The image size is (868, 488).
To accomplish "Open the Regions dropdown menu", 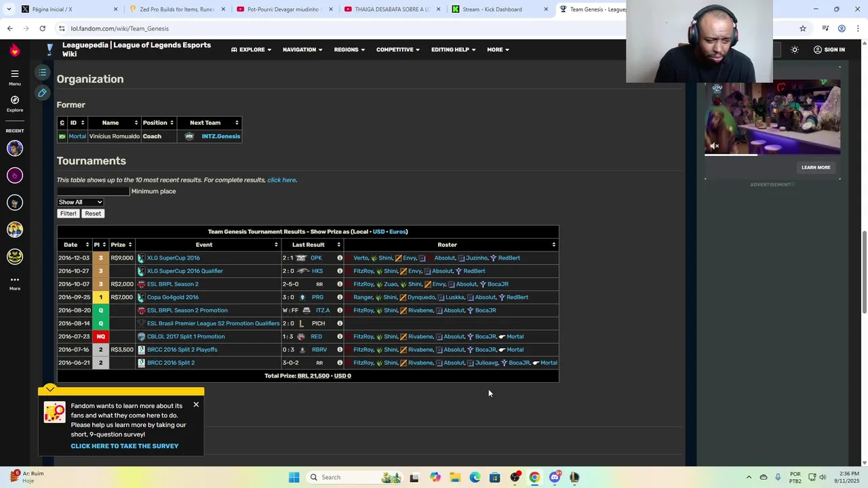I will 349,49.
